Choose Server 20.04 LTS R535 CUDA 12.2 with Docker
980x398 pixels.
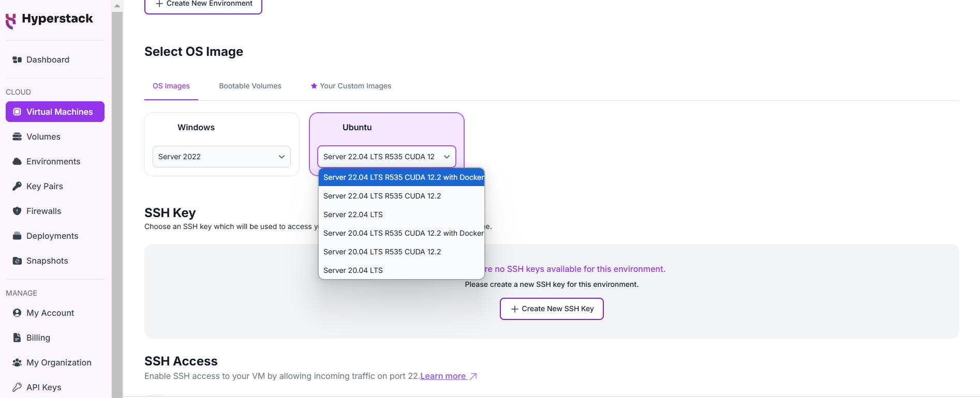coord(402,233)
